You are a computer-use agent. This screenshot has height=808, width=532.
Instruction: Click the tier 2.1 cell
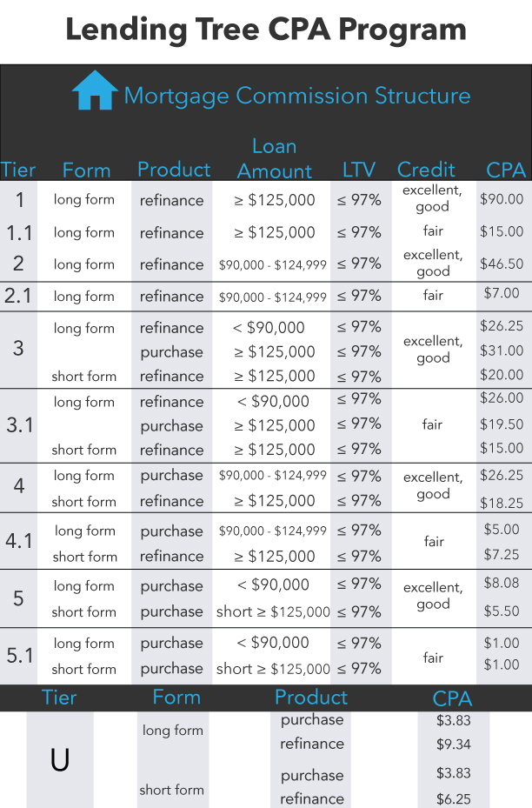tap(19, 296)
